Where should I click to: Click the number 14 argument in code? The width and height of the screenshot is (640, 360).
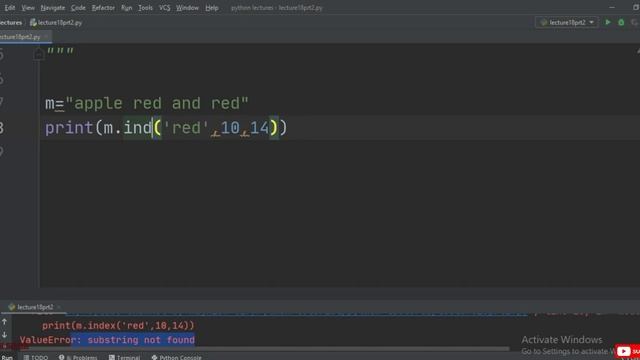click(260, 128)
